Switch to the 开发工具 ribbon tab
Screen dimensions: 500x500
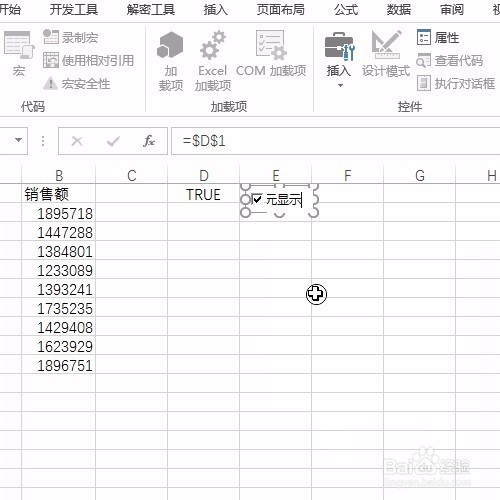click(74, 10)
